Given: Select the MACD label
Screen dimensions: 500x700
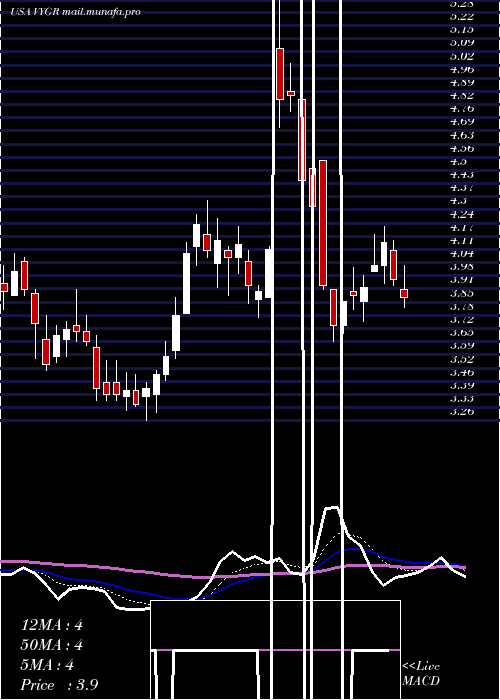Looking at the screenshot, I should [421, 681].
